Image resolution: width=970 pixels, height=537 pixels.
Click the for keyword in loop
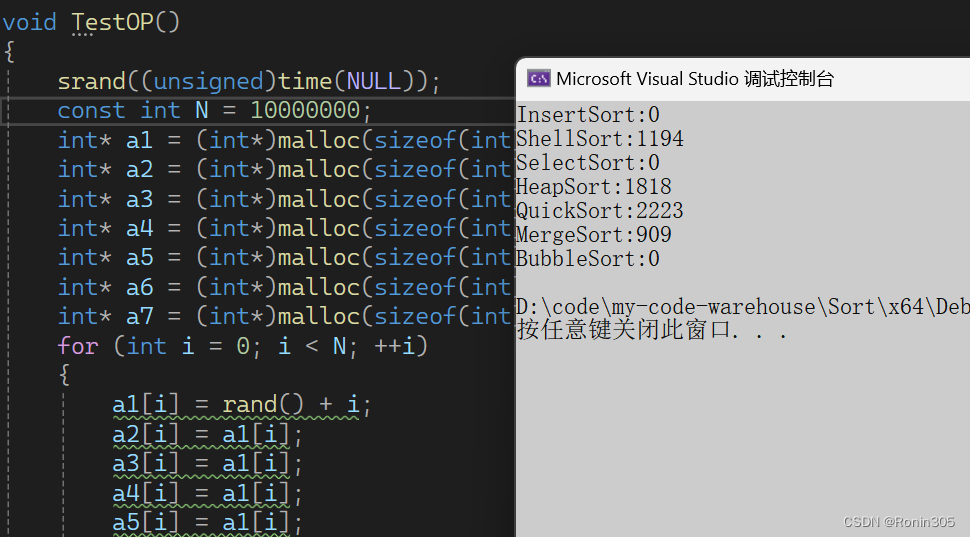(78, 346)
